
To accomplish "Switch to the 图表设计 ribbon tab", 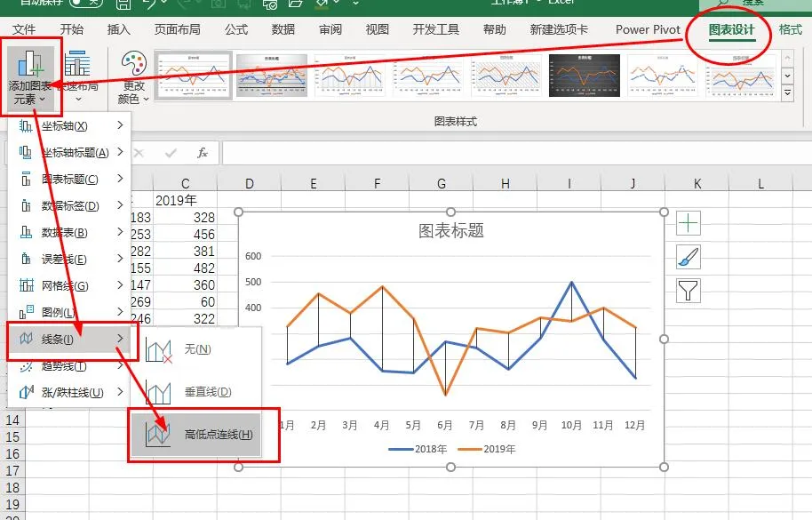I will coord(732,29).
